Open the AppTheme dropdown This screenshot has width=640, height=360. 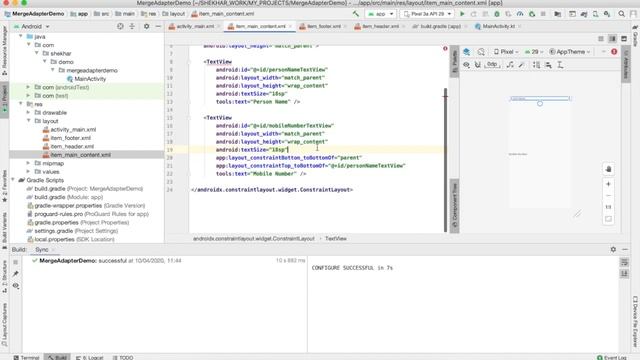click(x=570, y=52)
